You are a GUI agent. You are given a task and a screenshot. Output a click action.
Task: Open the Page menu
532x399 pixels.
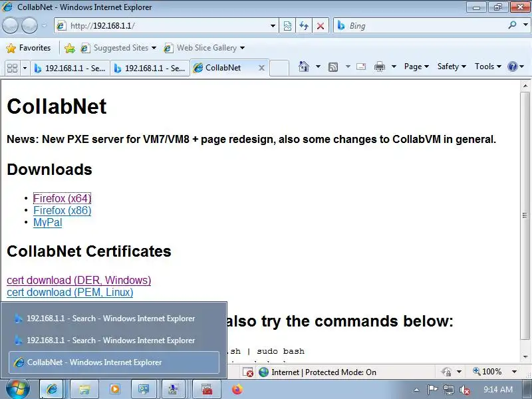pyautogui.click(x=416, y=66)
